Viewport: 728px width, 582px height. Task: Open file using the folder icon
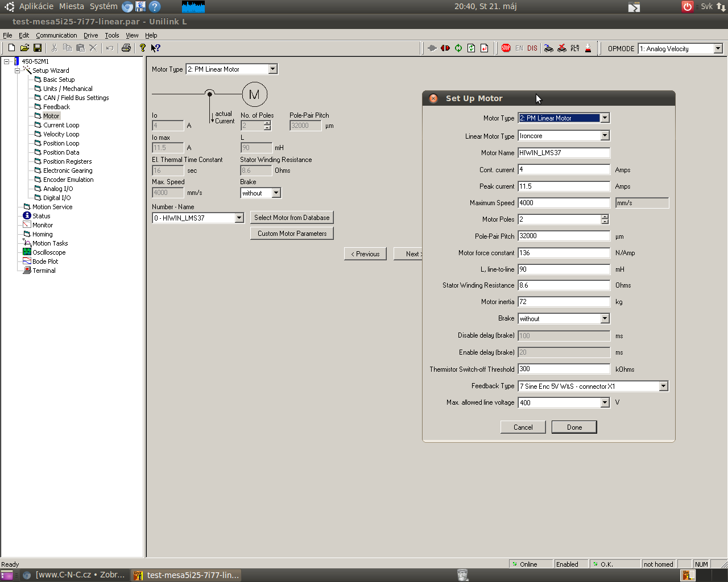[x=24, y=48]
